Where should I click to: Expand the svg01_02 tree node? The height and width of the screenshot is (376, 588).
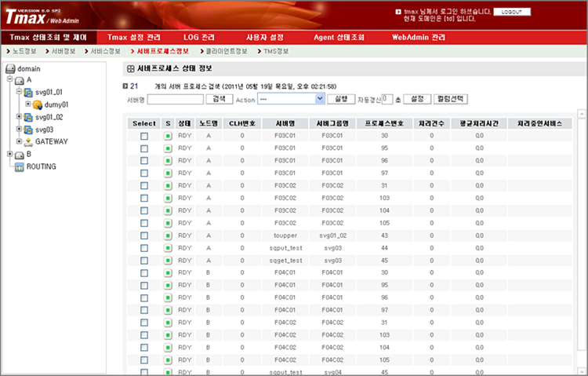click(x=19, y=116)
